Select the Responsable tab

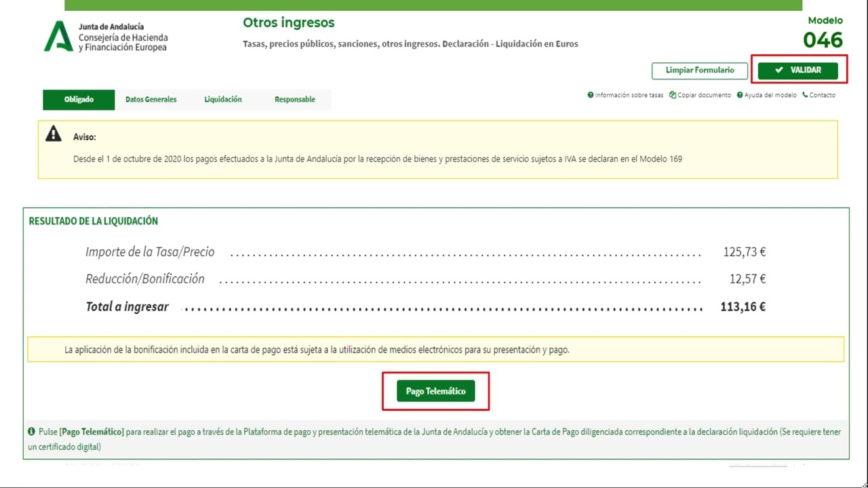pos(294,100)
